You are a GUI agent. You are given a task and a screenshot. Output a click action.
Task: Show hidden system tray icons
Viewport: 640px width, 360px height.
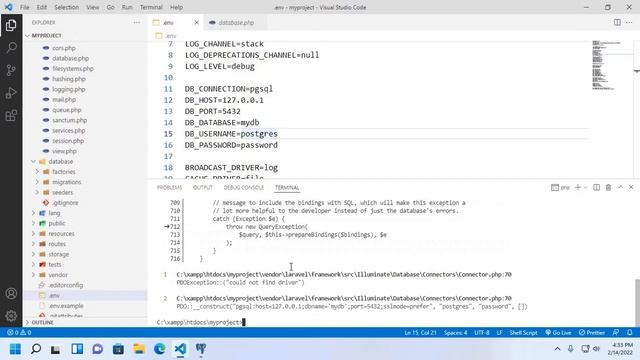coord(557,349)
